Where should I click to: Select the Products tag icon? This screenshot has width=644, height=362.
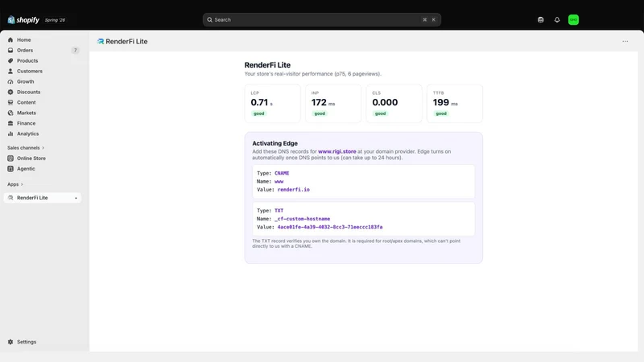[x=10, y=61]
